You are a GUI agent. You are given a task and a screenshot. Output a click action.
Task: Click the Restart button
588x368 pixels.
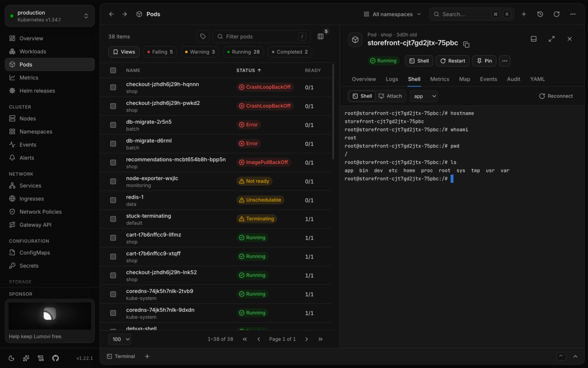(x=453, y=61)
